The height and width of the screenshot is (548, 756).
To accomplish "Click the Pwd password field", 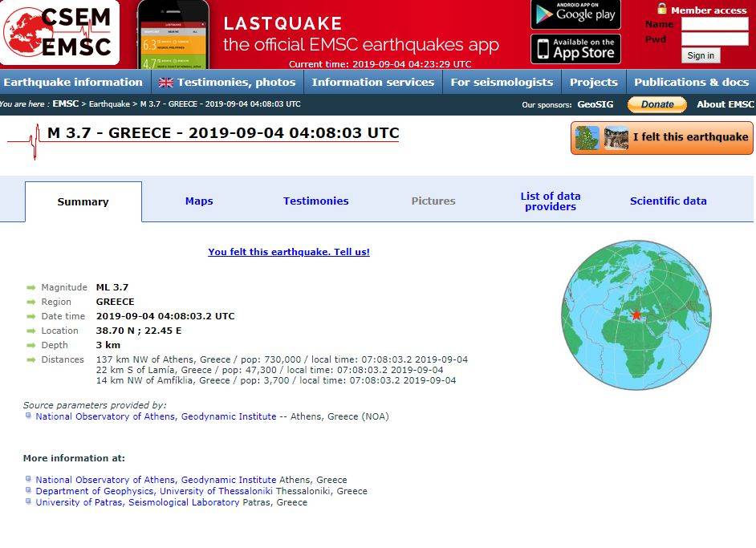I will click(x=714, y=39).
